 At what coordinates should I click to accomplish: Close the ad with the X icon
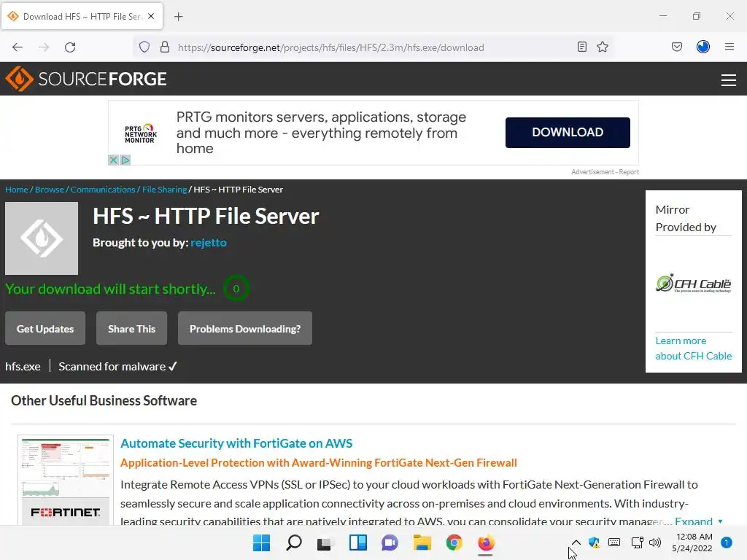(113, 160)
